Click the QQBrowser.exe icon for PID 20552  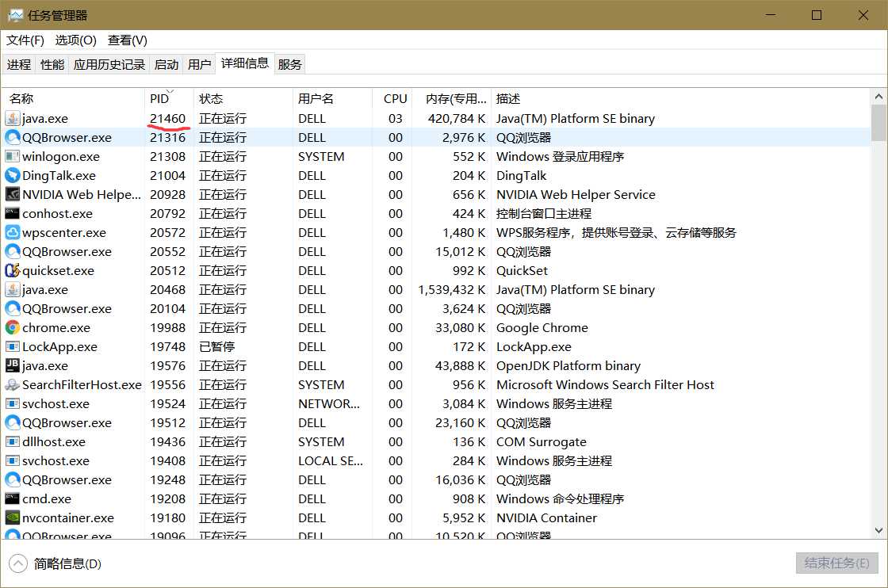tap(13, 251)
